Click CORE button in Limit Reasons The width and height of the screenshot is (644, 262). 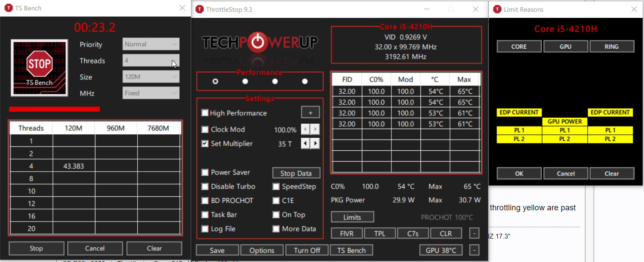pos(519,46)
